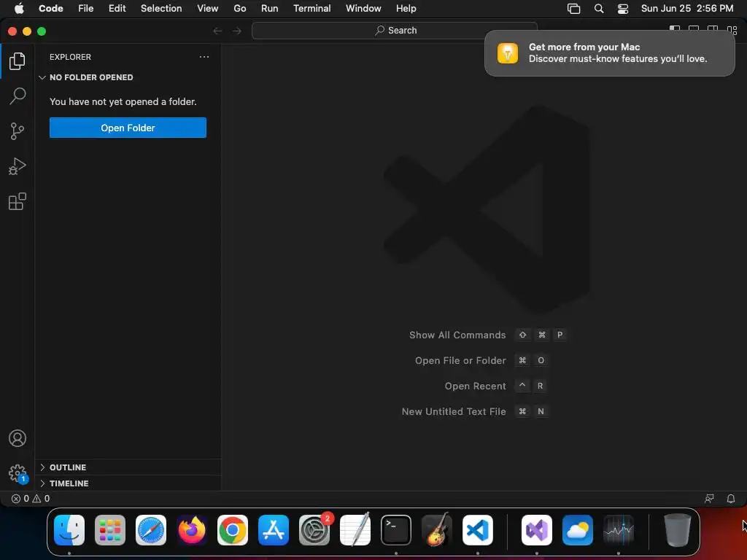The width and height of the screenshot is (747, 560).
Task: Click the Search command center field
Action: (395, 31)
